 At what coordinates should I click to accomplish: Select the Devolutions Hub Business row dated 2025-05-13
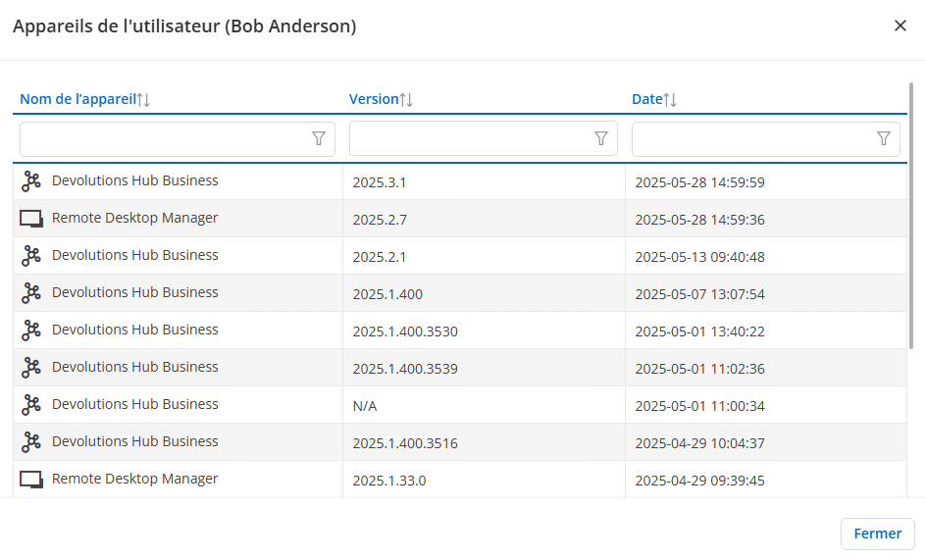[x=460, y=256]
